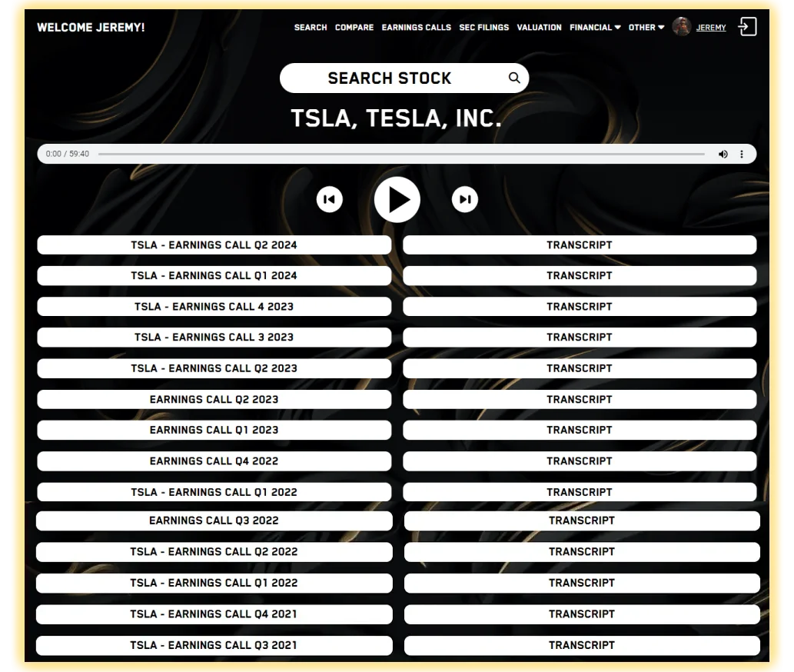Mute the audio player volume
This screenshot has height=672, width=794.
click(723, 154)
